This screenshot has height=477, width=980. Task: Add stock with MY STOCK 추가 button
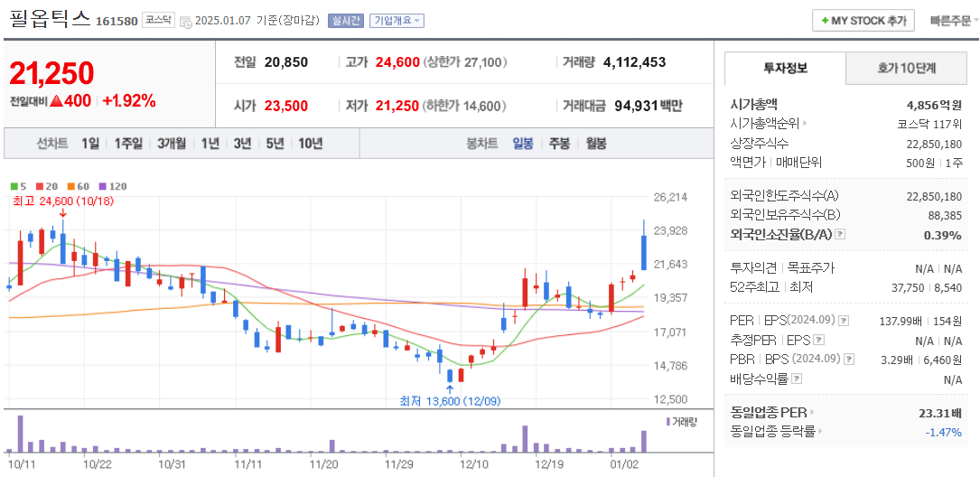click(863, 21)
